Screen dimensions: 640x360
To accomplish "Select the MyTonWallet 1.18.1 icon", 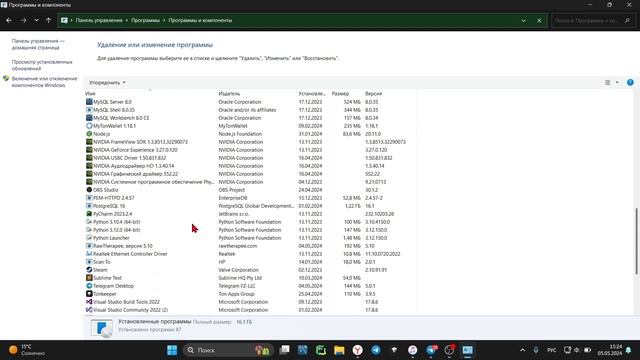I will click(89, 126).
